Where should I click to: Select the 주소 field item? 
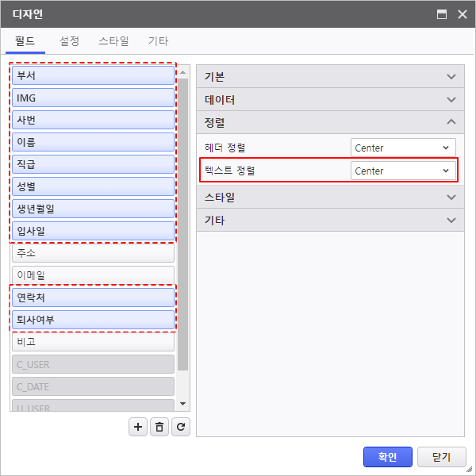[92, 253]
